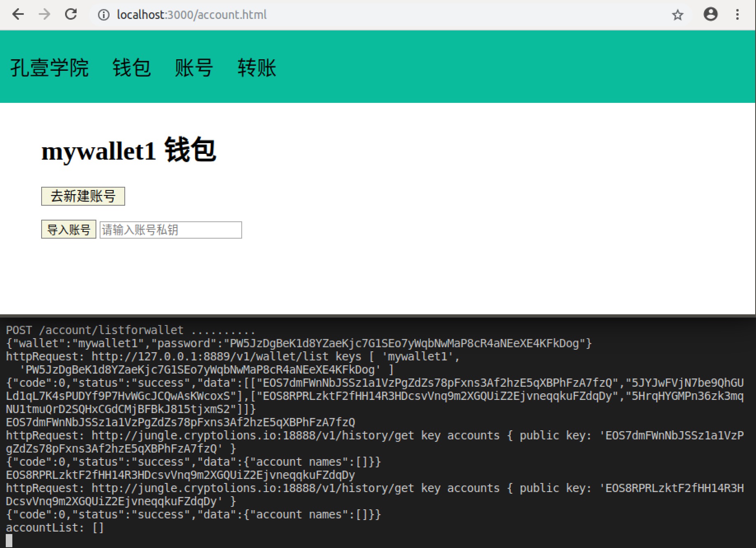Click the accountList: [] terminal output line
The image size is (756, 548).
55,527
